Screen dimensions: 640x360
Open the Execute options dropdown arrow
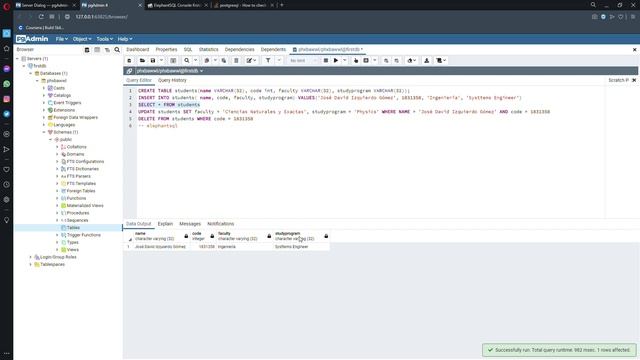(x=344, y=60)
